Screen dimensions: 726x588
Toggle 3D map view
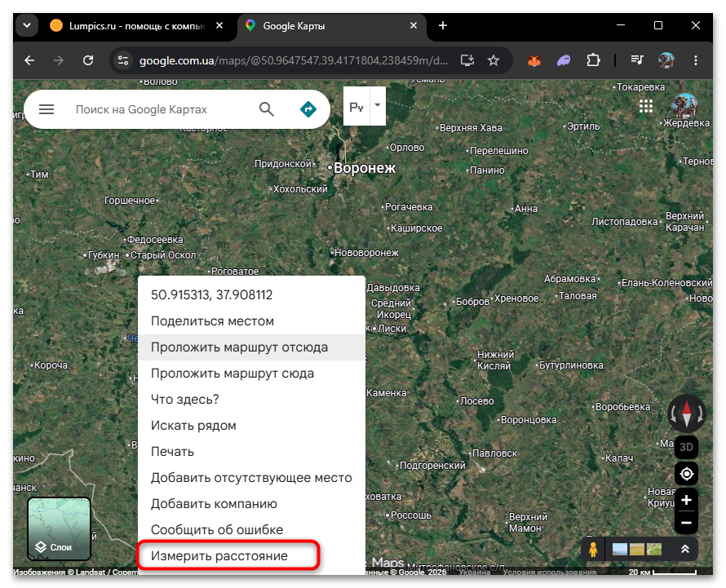pyautogui.click(x=686, y=447)
